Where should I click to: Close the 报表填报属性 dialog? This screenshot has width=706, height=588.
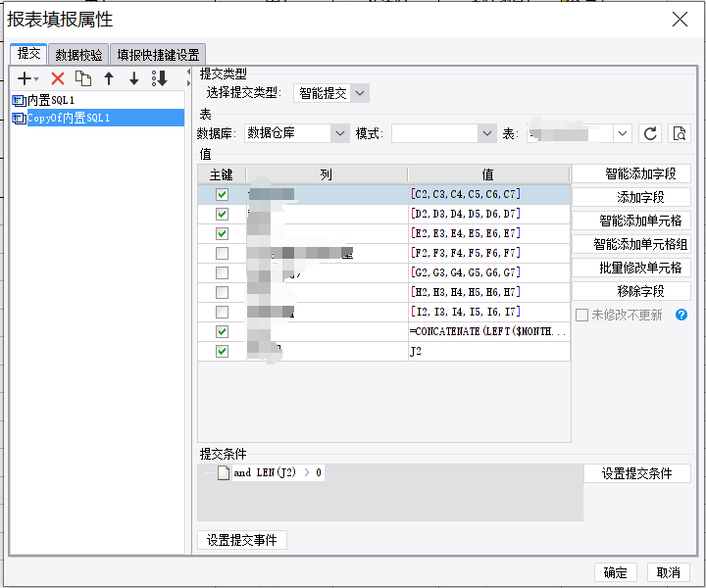680,20
